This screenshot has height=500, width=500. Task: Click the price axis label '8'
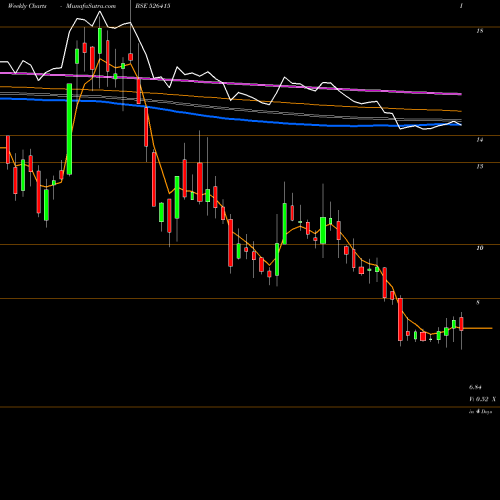tap(478, 303)
